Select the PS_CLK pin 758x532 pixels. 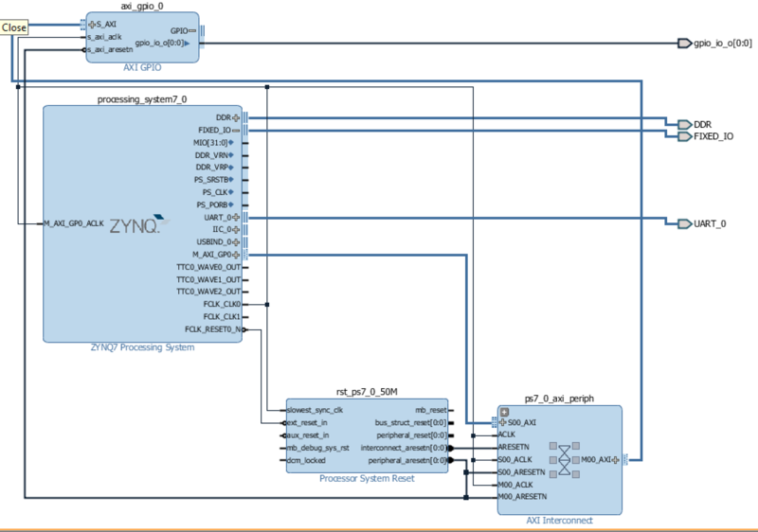tap(218, 192)
